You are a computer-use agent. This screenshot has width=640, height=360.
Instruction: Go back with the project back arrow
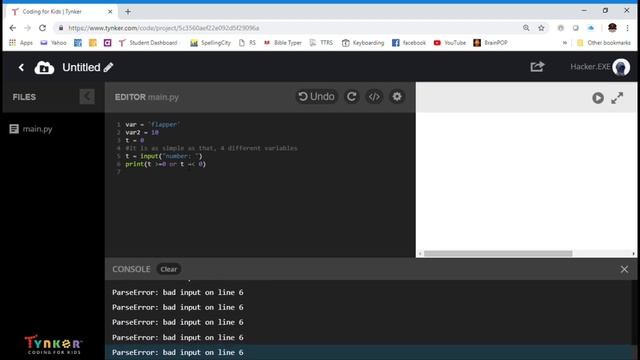21,67
